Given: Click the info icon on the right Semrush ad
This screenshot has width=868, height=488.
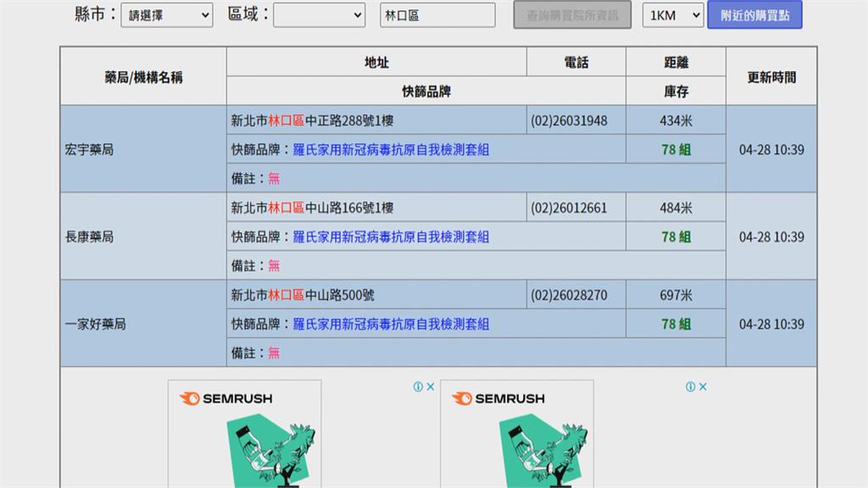Looking at the screenshot, I should (690, 386).
